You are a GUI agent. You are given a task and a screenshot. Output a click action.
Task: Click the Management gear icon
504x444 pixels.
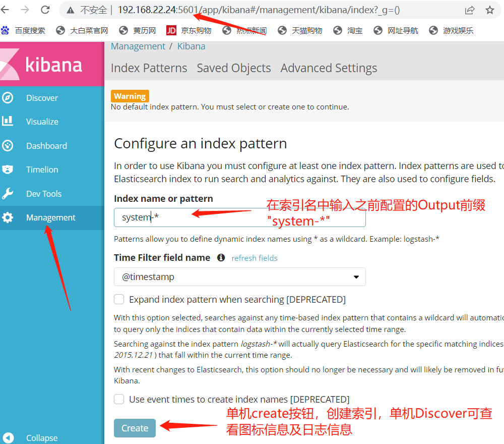point(8,217)
